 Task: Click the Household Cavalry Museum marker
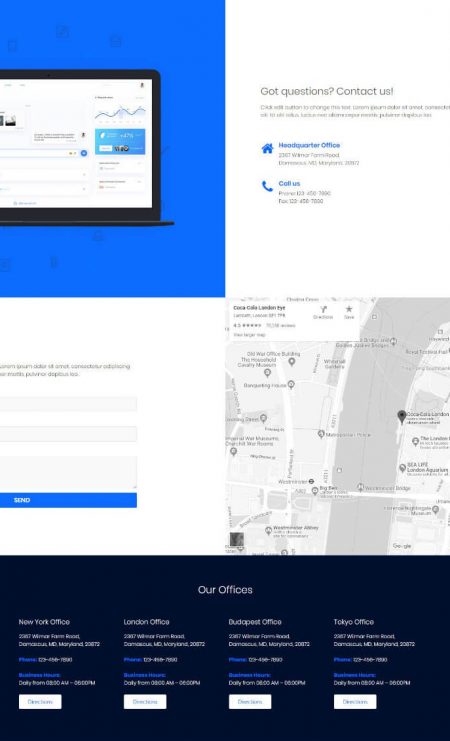tap(268, 373)
